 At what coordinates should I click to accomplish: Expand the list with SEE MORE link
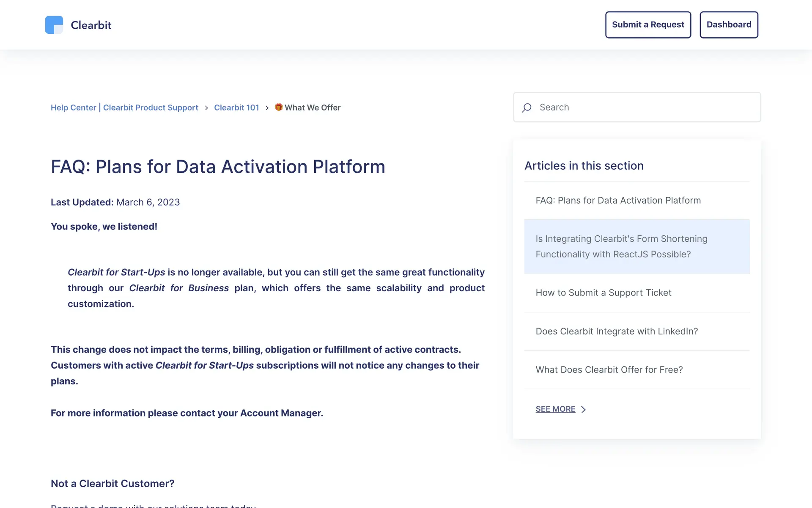[555, 409]
